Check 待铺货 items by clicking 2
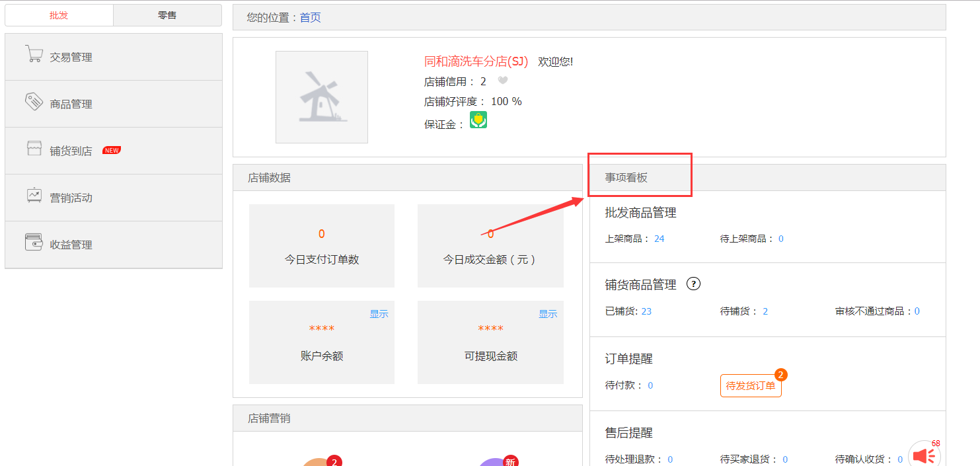This screenshot has width=980, height=466. (x=765, y=311)
